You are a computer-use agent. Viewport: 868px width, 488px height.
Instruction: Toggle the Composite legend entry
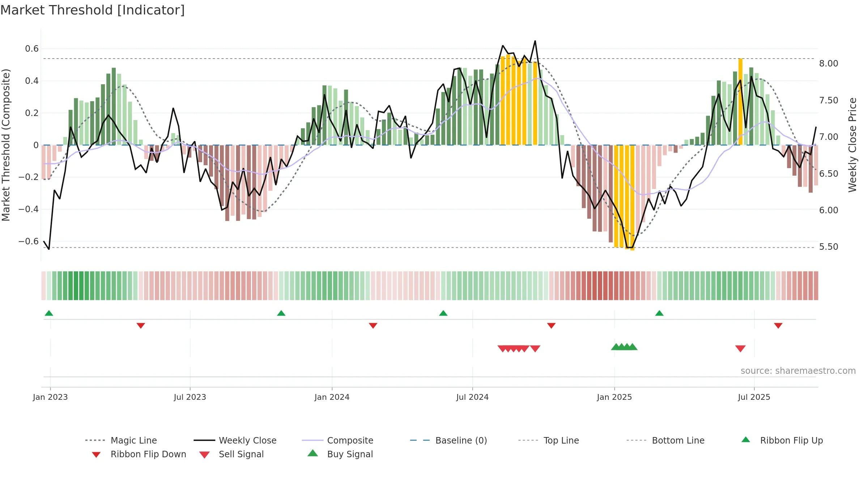(337, 440)
